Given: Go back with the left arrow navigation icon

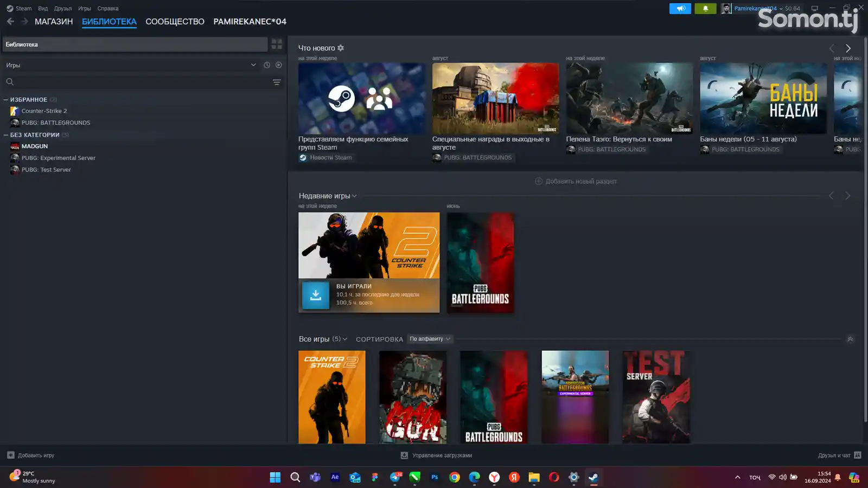Looking at the screenshot, I should coord(10,21).
